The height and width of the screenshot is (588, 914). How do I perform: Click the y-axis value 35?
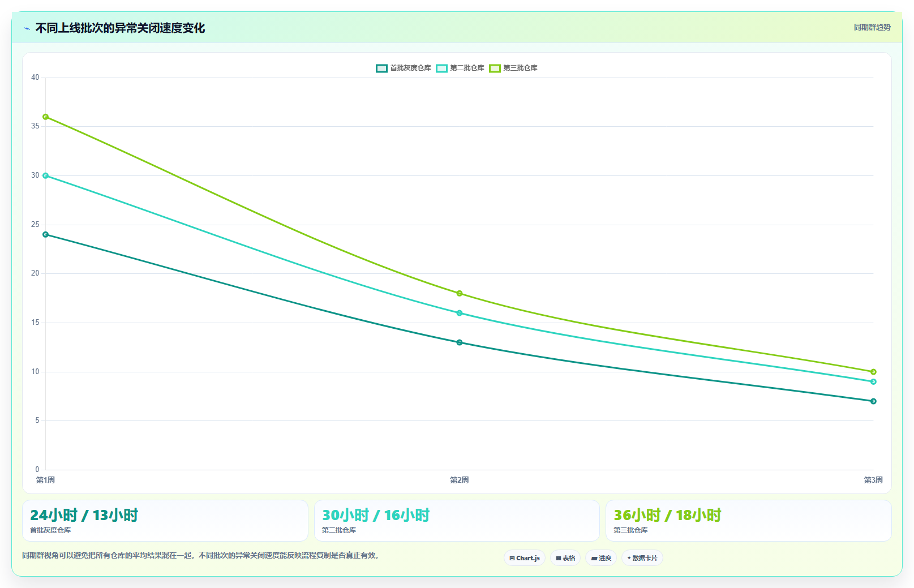(35, 126)
